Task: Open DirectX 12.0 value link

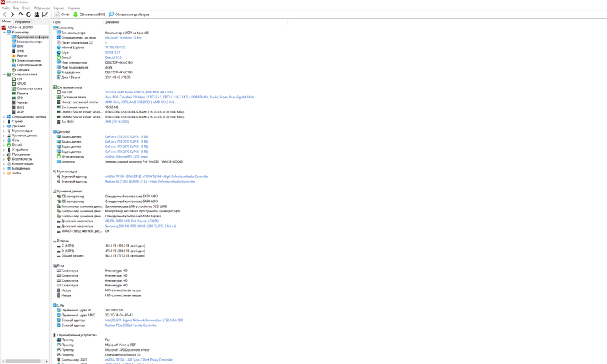Action: [x=113, y=57]
